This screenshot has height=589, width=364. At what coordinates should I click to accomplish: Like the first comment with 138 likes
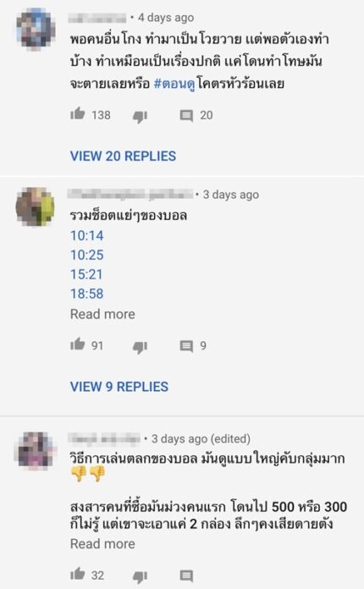tap(78, 113)
